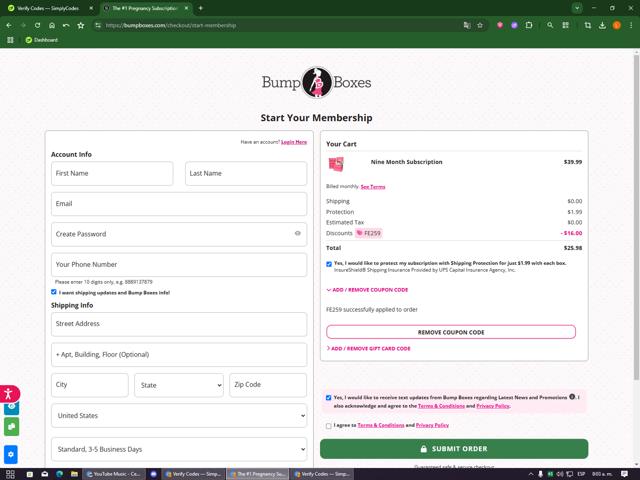Open the Windows Start button
The height and width of the screenshot is (480, 640).
point(10,474)
